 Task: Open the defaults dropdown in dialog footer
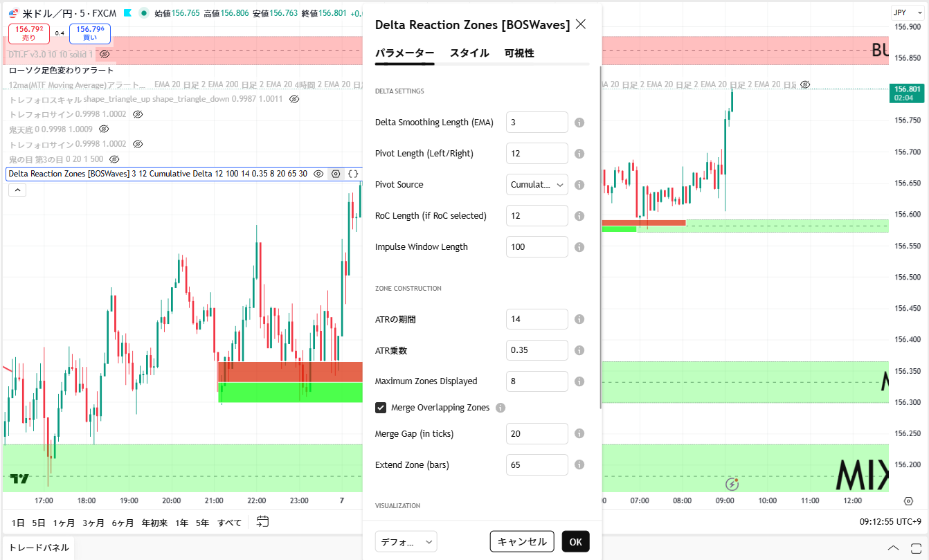[406, 541]
